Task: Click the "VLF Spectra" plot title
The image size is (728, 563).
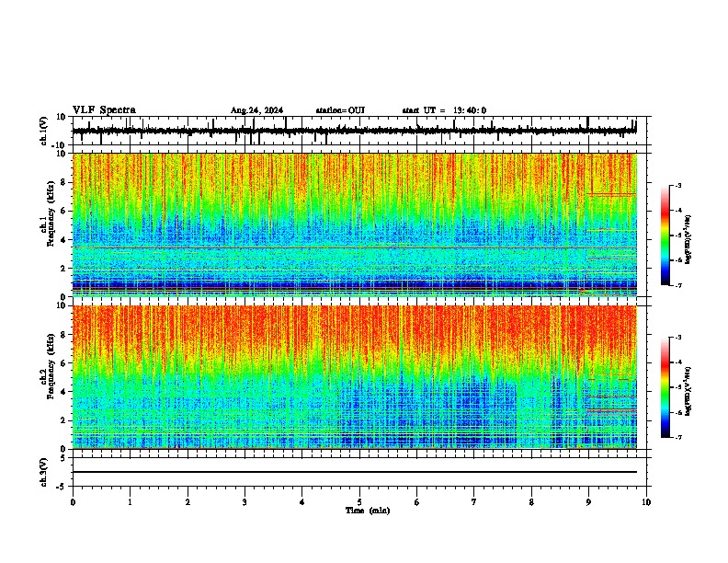Action: 104,110
